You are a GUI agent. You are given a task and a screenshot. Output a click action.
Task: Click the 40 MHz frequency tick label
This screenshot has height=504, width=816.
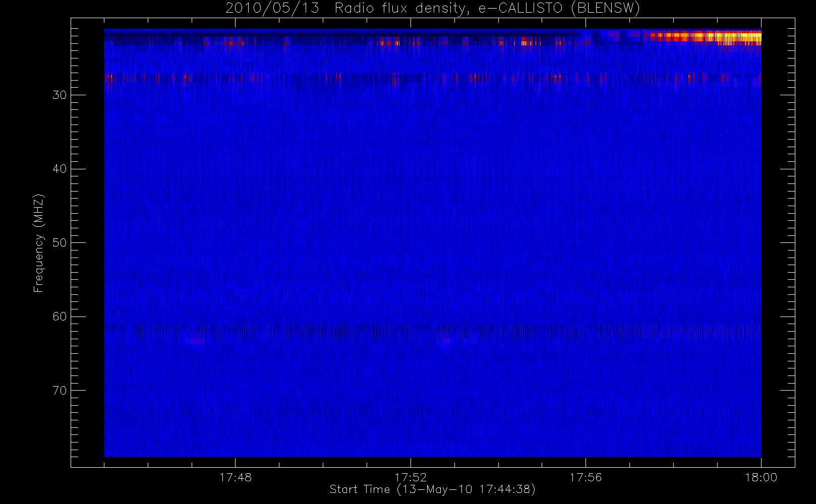(x=60, y=169)
